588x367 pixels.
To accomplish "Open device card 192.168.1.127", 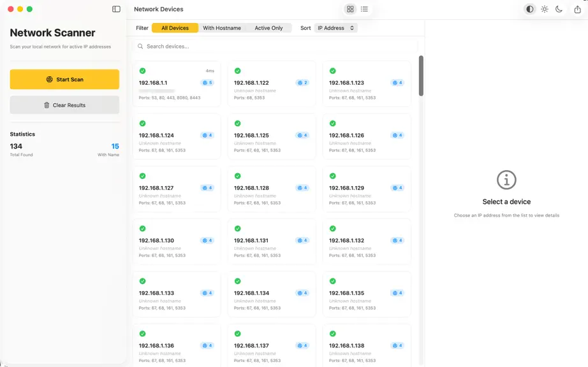I will click(177, 189).
